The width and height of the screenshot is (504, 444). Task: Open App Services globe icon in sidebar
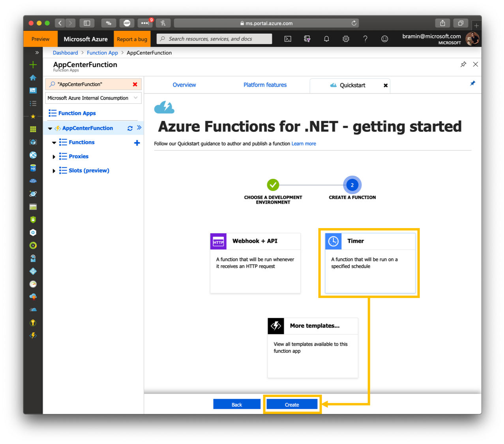coord(33,155)
